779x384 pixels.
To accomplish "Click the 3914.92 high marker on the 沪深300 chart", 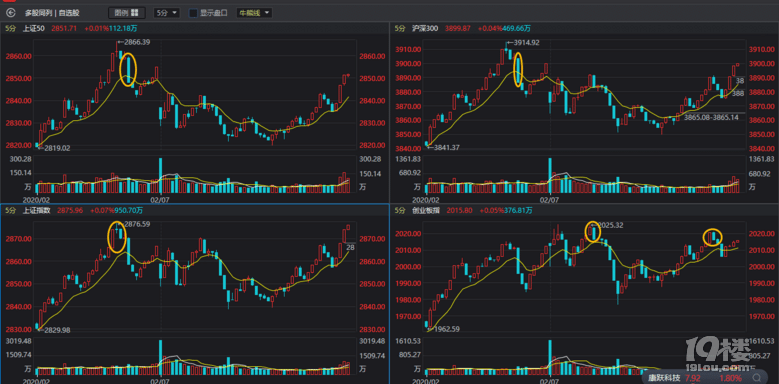I will (526, 43).
